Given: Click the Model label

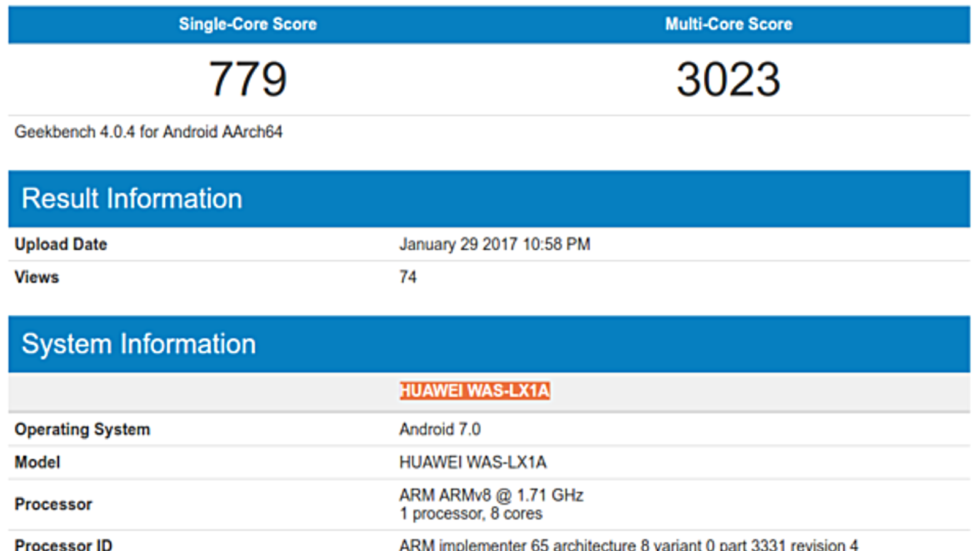Looking at the screenshot, I should click(x=37, y=462).
